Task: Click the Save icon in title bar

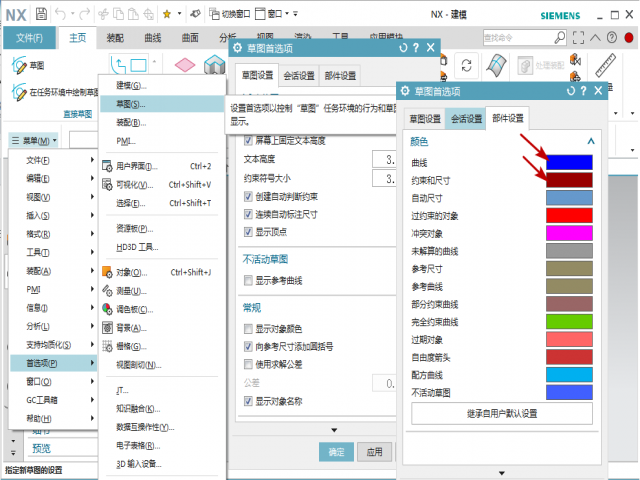Action: point(41,14)
